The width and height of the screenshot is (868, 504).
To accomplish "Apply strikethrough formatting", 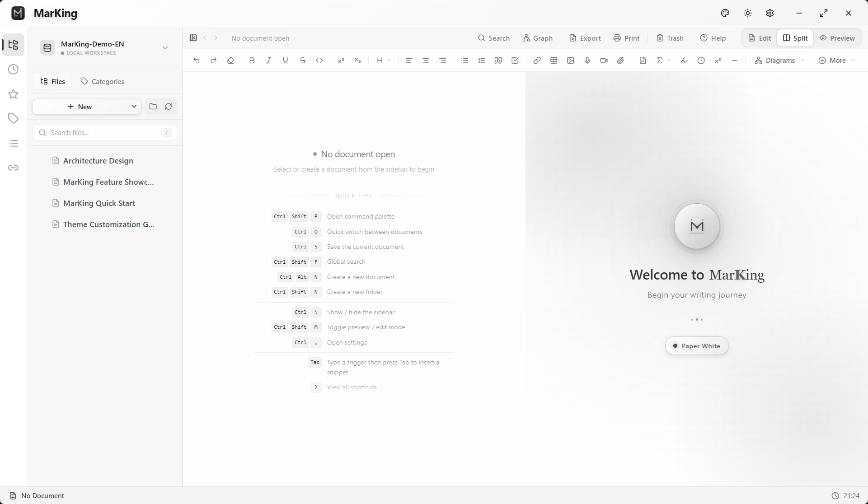I will click(x=302, y=60).
